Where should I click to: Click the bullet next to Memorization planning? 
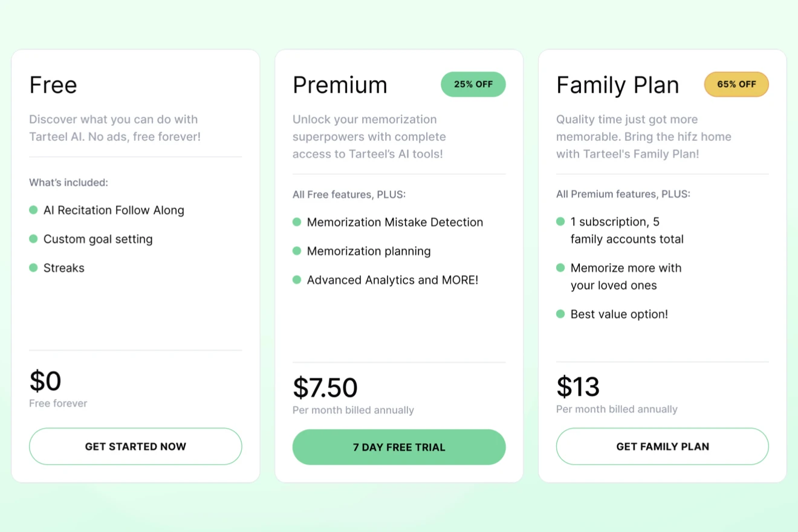click(x=297, y=251)
